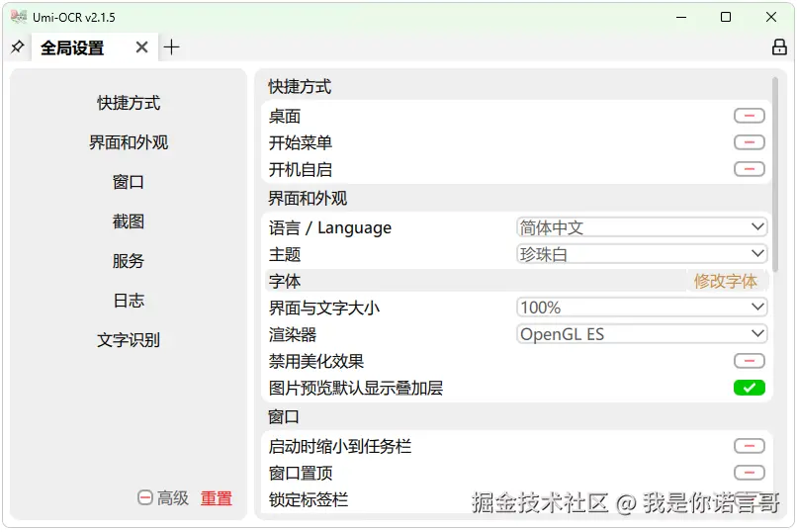Screen dimensions: 797x532
Task: Click the red 重置 reset button
Action: [x=216, y=498]
